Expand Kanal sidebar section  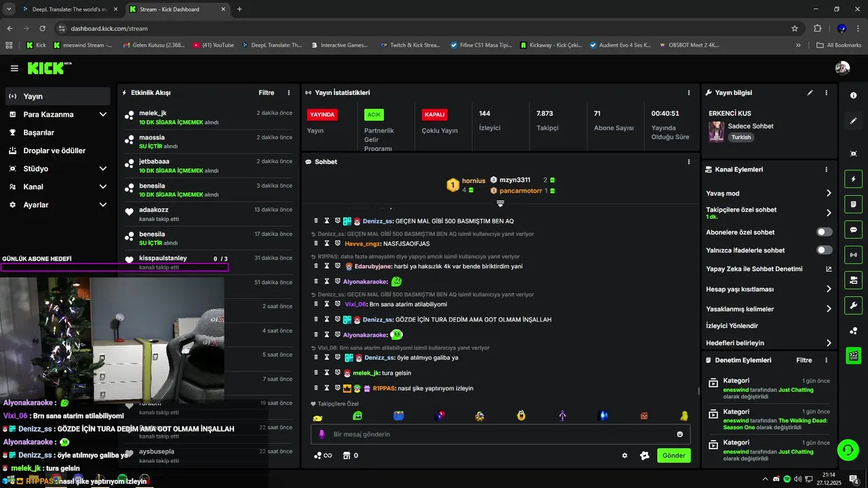103,186
